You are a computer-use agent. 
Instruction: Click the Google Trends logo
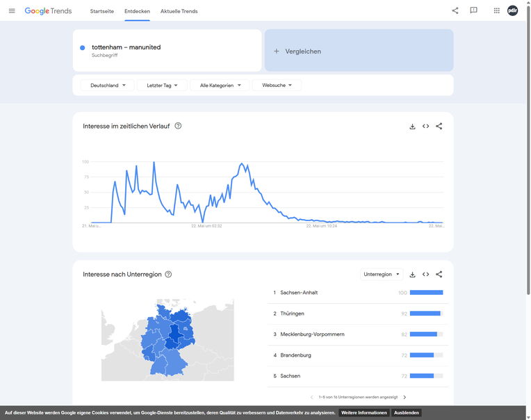[48, 11]
